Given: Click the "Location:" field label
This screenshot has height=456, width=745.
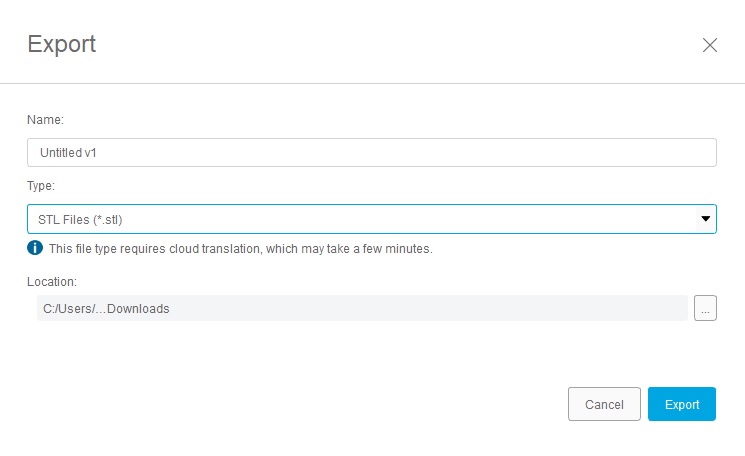Looking at the screenshot, I should (51, 282).
